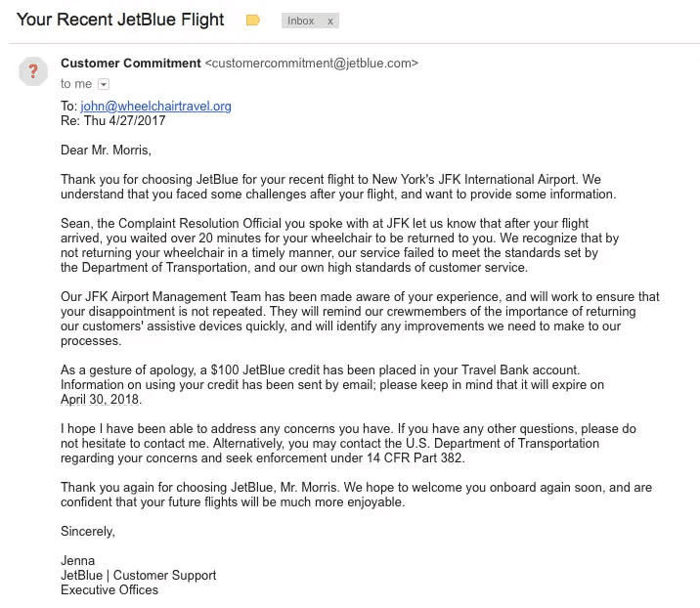Click the customercommitment@jetblue.com sender address
Image resolution: width=700 pixels, height=608 pixels.
[x=311, y=64]
